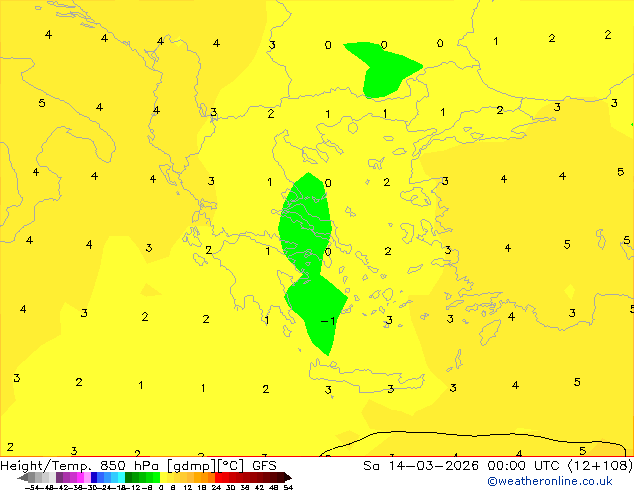
Task: Click the black height contour line
Action: click(x=473, y=435)
